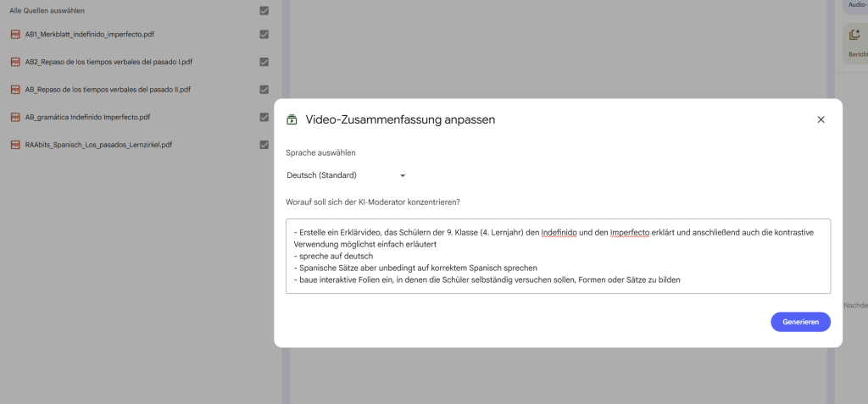Click inside the KI-Moderator focus text field
The height and width of the screenshot is (404, 868).
[558, 257]
